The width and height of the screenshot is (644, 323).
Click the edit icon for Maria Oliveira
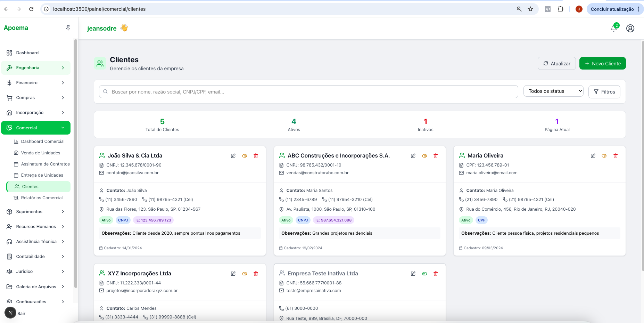pyautogui.click(x=593, y=156)
